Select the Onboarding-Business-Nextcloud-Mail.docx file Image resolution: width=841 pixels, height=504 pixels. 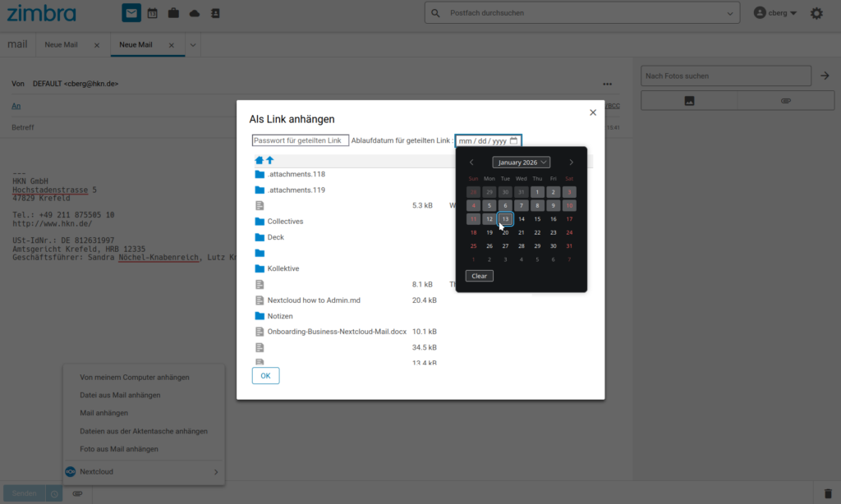(x=337, y=332)
